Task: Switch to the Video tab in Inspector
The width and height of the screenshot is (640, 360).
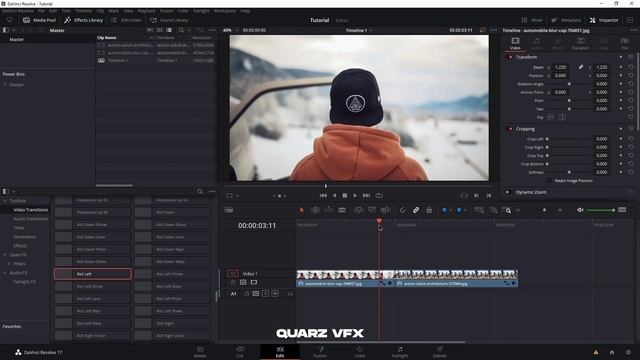Action: tap(515, 43)
